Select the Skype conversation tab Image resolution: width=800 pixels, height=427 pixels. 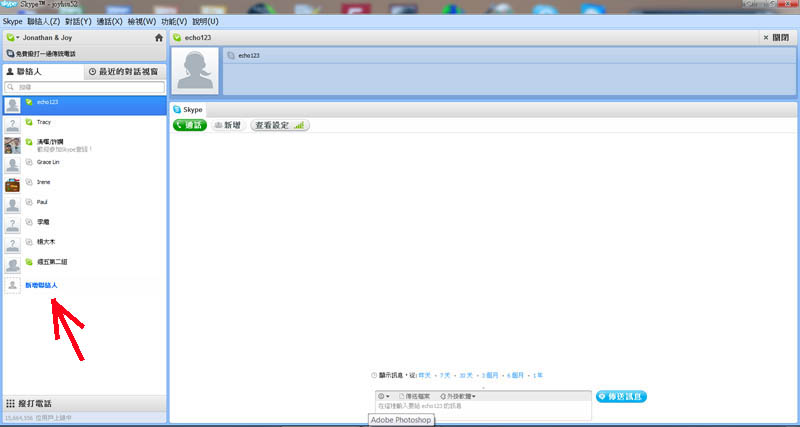point(188,110)
